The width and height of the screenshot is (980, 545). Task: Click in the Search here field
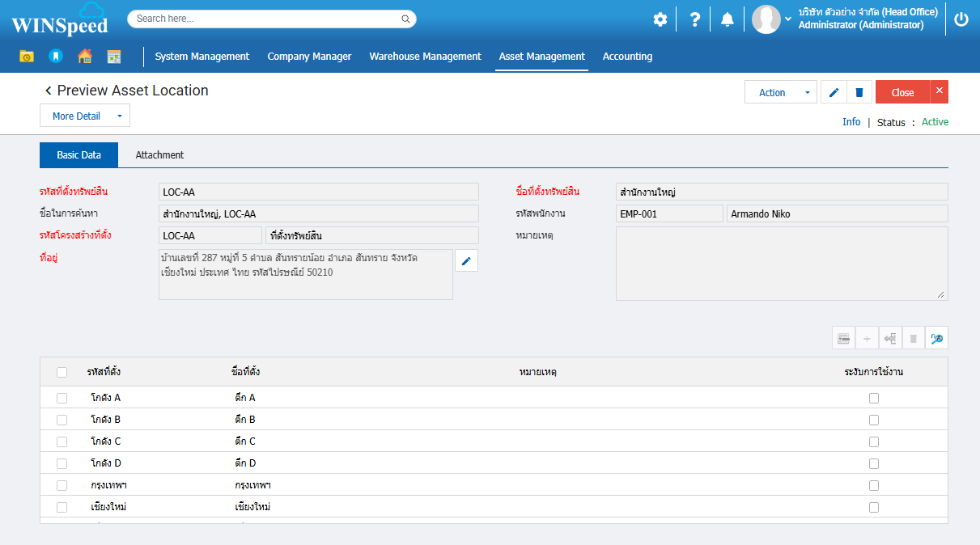(x=267, y=19)
